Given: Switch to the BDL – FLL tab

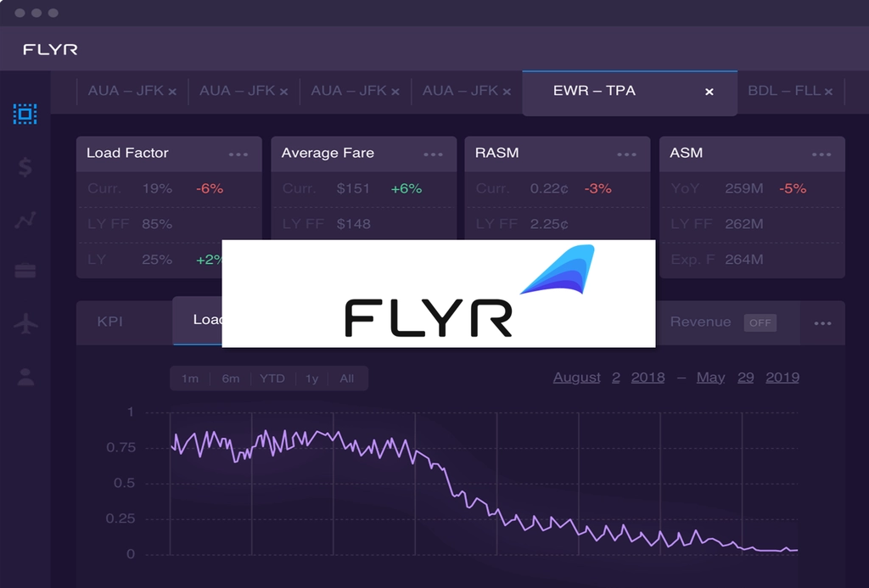Looking at the screenshot, I should point(783,91).
